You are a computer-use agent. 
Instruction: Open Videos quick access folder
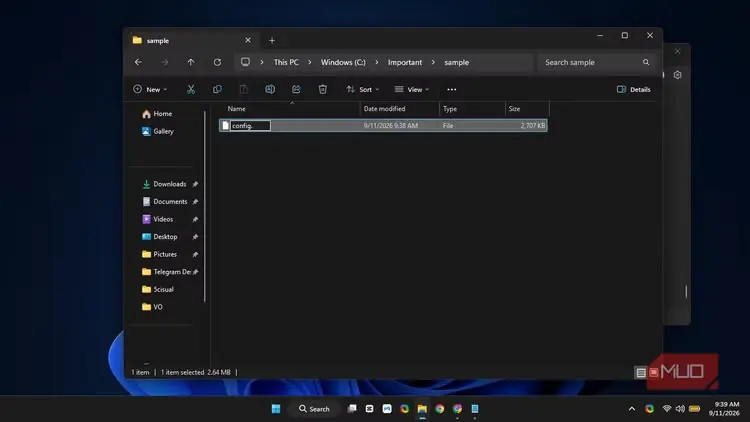[158, 219]
